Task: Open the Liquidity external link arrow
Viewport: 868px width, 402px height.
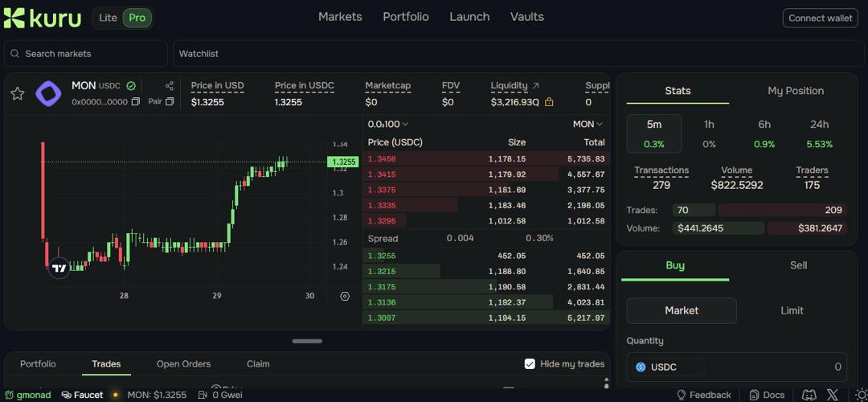Action: tap(536, 86)
